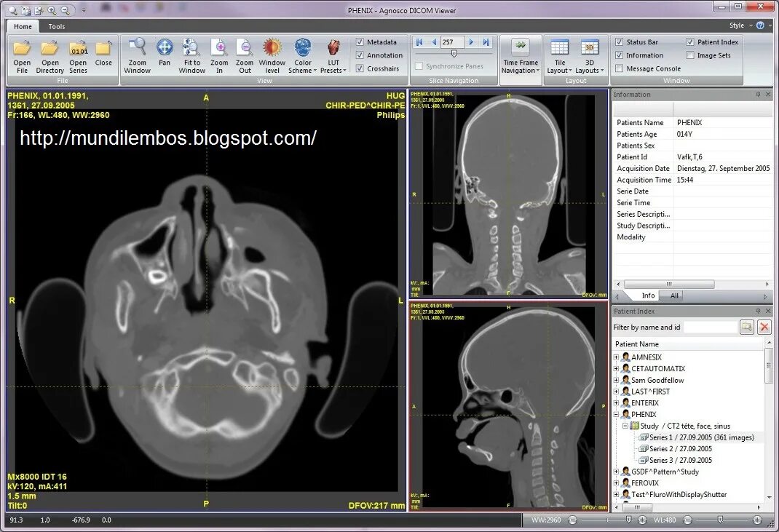Open the 3D Layouts dropdown

(x=589, y=57)
